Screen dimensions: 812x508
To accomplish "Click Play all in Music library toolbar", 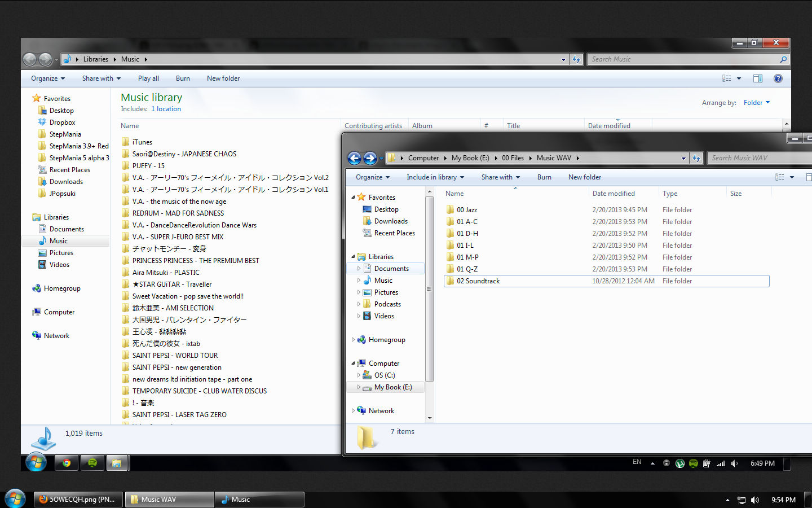I will 148,78.
